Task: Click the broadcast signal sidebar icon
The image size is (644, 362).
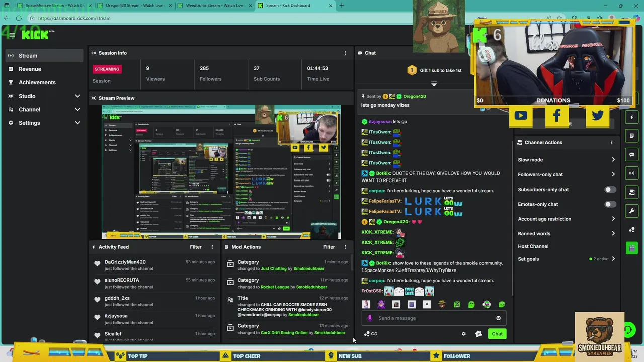Action: point(632,173)
